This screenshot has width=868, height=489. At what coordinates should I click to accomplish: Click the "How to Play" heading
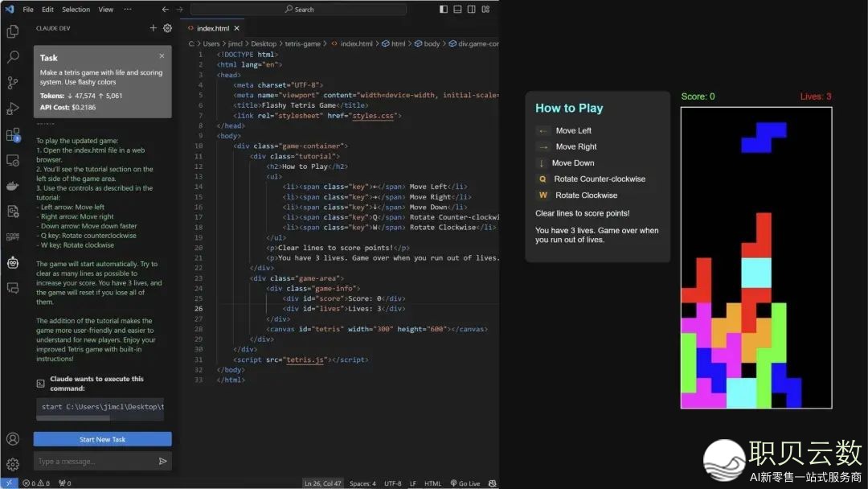[x=569, y=109]
